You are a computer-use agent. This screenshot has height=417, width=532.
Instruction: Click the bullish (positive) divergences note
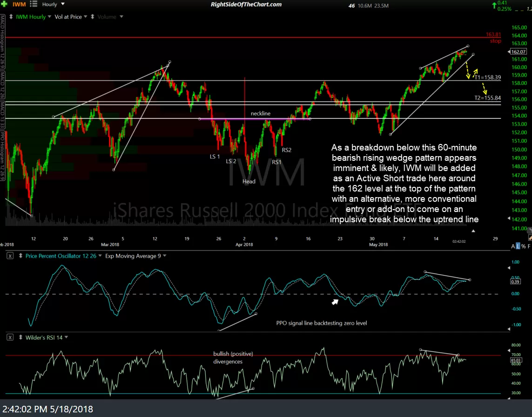[233, 357]
